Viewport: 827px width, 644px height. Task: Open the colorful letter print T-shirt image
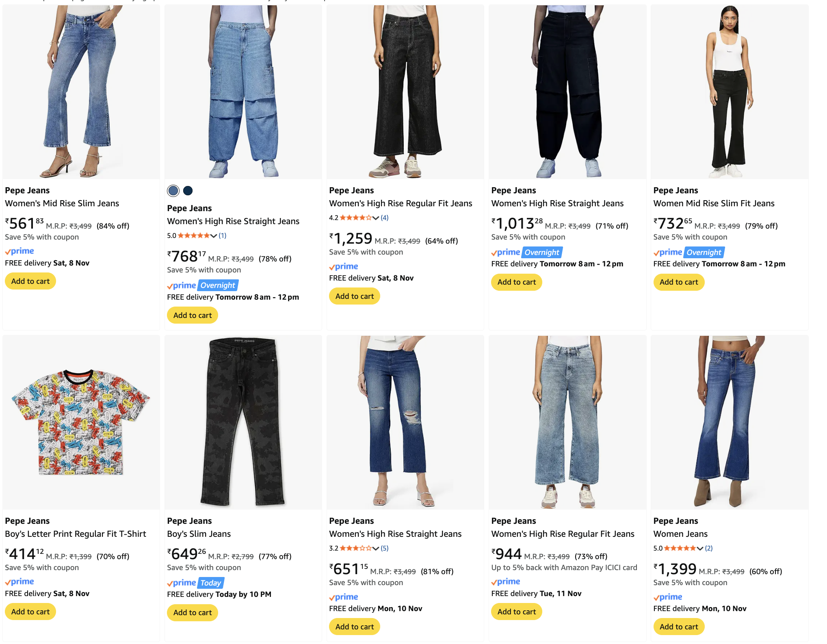[x=81, y=422]
